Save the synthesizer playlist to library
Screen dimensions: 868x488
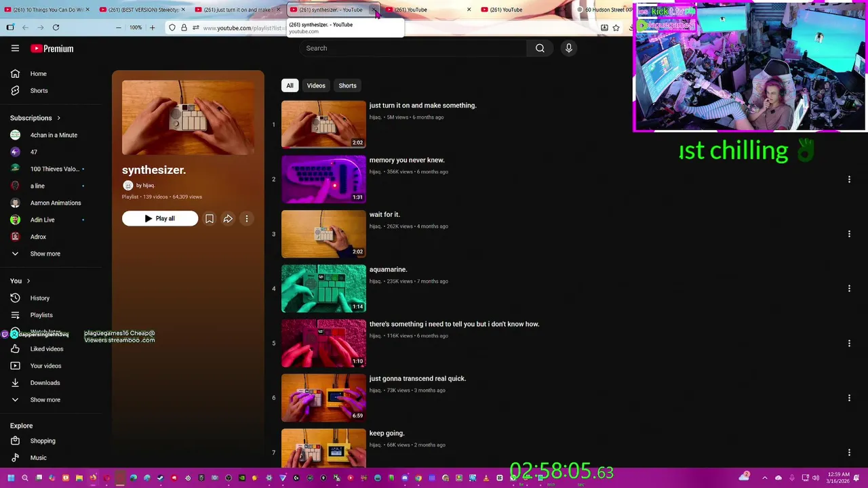coord(210,218)
